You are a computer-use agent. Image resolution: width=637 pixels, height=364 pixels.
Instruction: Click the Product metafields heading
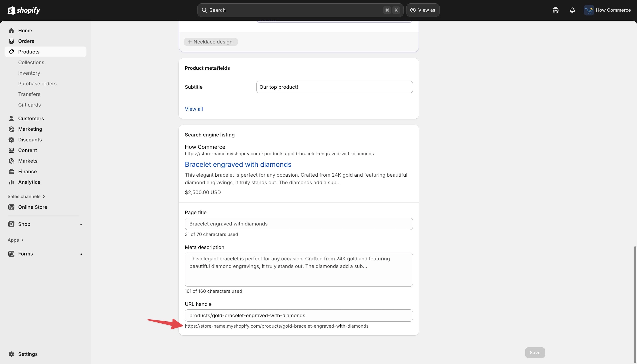tap(207, 68)
